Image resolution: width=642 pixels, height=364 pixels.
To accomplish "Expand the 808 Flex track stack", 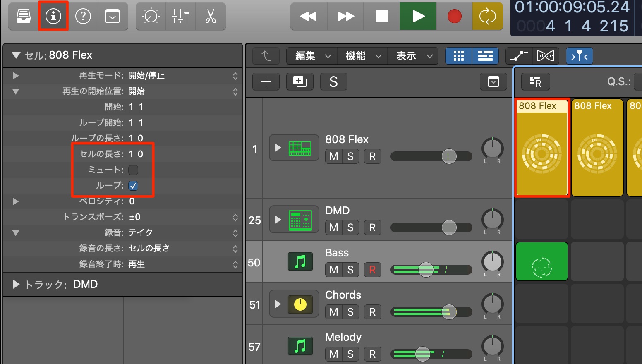I will 278,148.
